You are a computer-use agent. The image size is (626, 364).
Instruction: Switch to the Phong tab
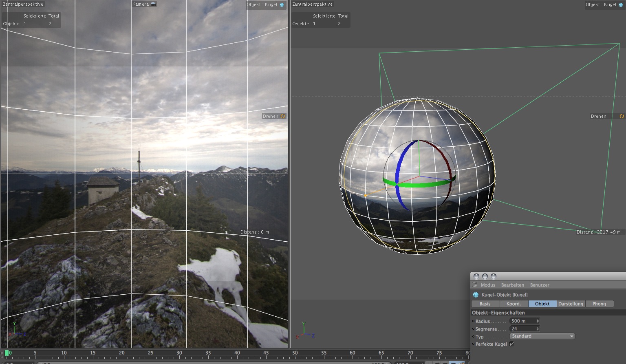(x=599, y=304)
